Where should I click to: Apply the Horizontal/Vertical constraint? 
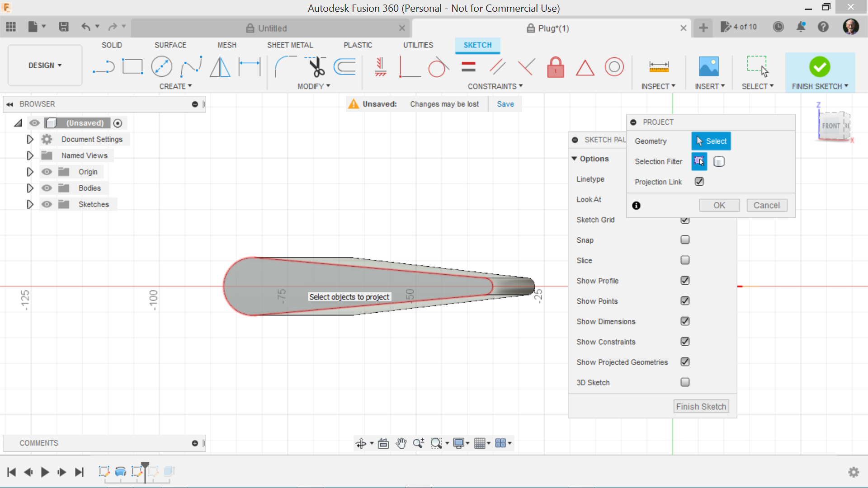tap(381, 67)
